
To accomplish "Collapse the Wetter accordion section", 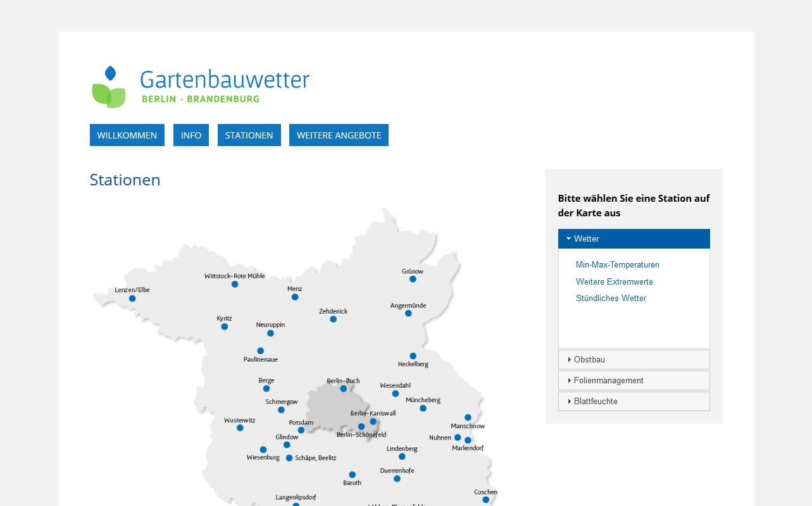I will (x=634, y=238).
